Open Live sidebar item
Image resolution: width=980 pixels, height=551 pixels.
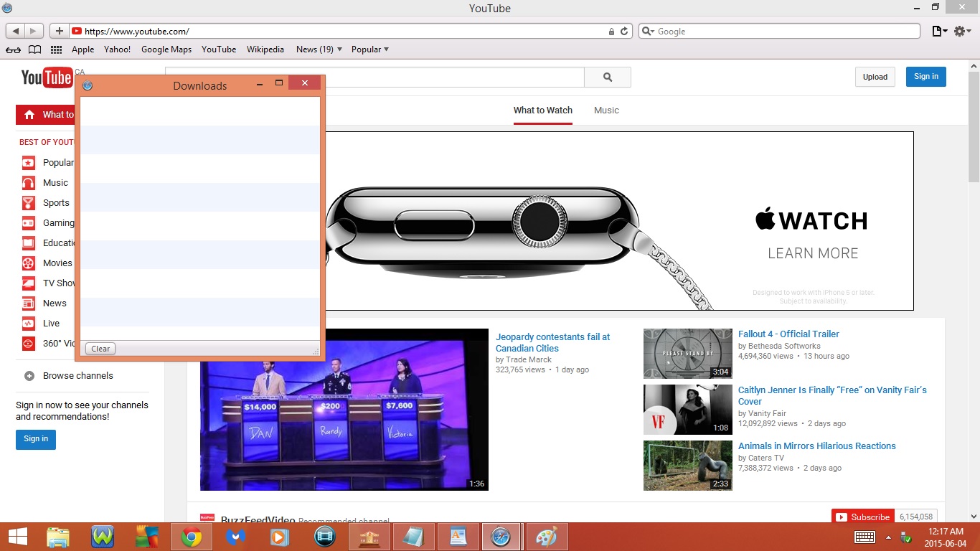(x=41, y=324)
